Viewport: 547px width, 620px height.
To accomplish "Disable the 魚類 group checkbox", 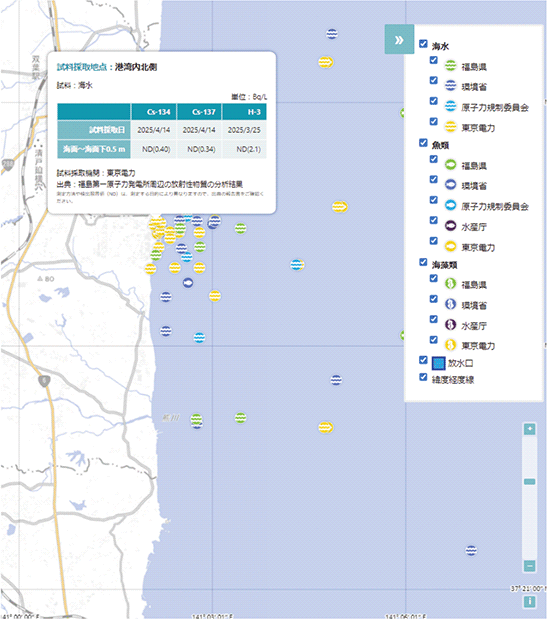I will (x=423, y=143).
